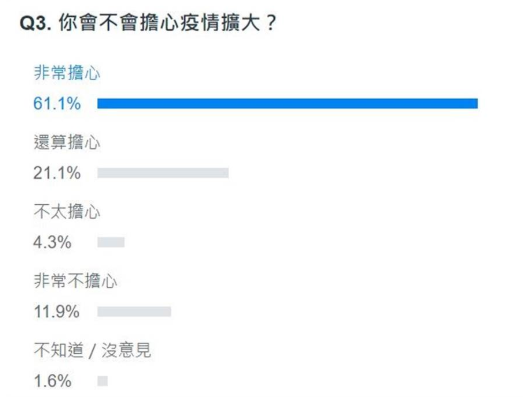
Task: Click the Q3. prefix in heading
Action: 36,24
